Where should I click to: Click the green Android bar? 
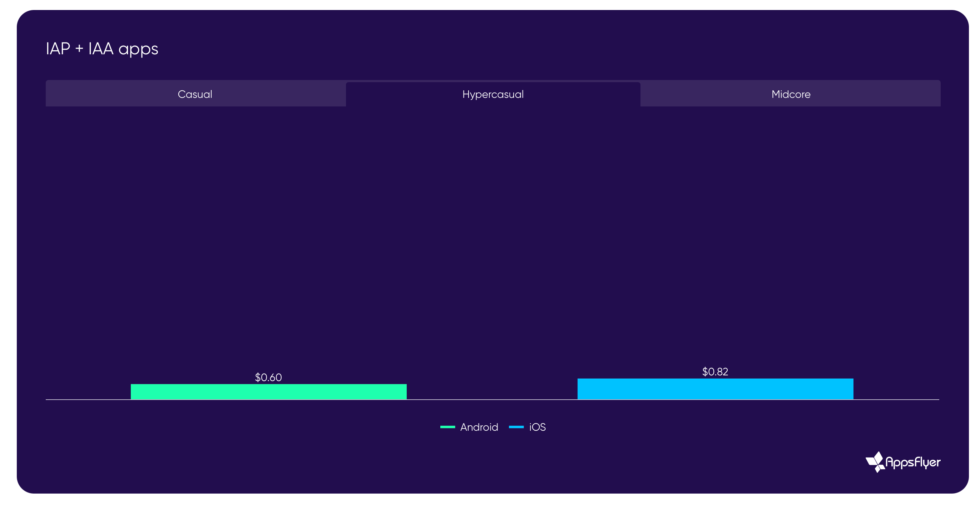coord(268,392)
